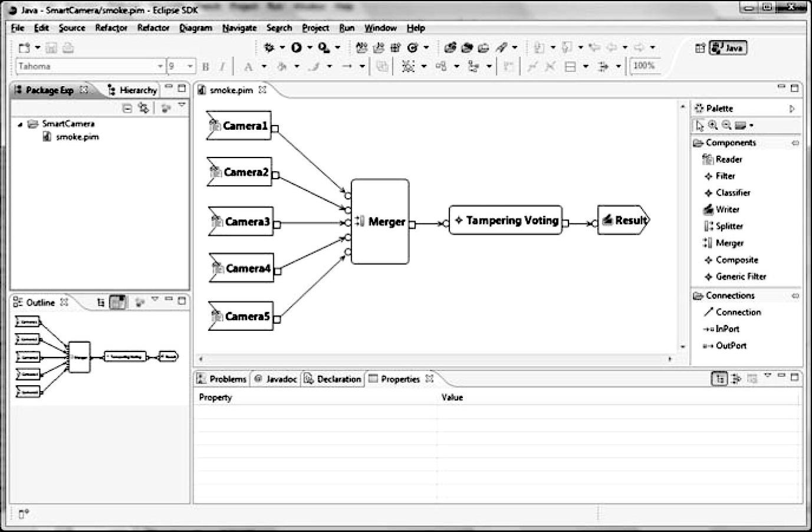Select the Composite palette tool
Image resolution: width=812 pixels, height=532 pixels.
coord(731,260)
